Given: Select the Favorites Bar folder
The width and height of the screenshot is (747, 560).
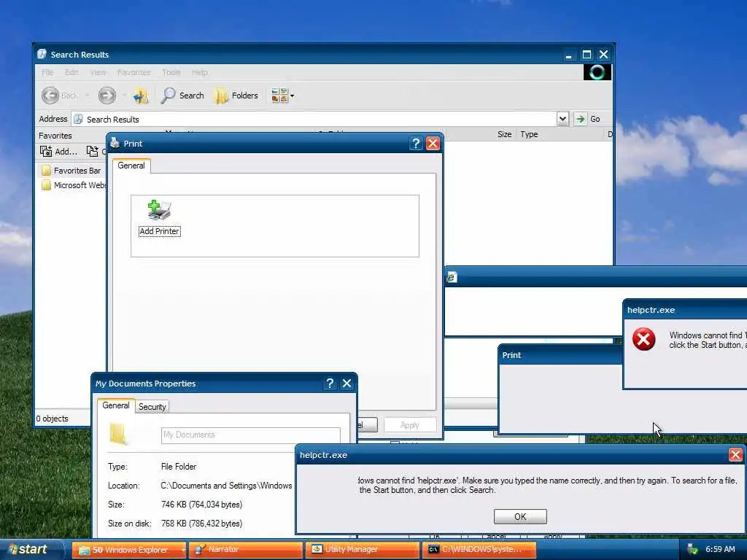Looking at the screenshot, I should 71,171.
